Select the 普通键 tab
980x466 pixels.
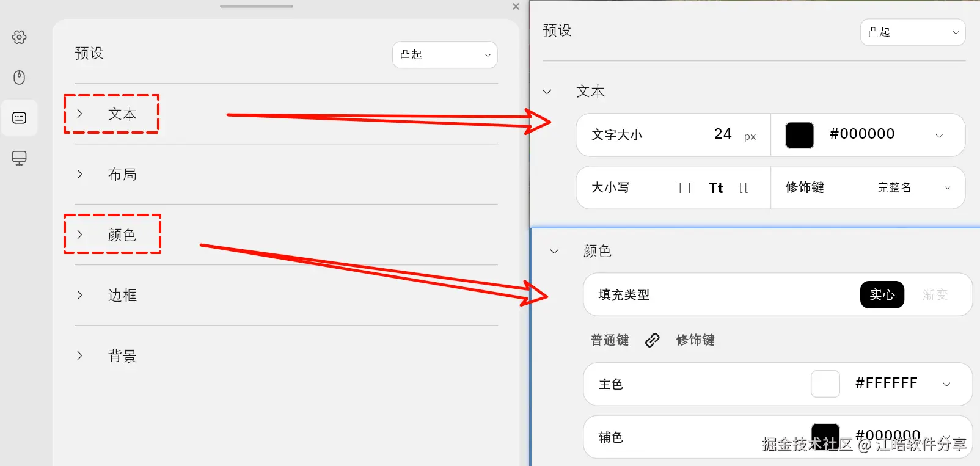(x=610, y=340)
